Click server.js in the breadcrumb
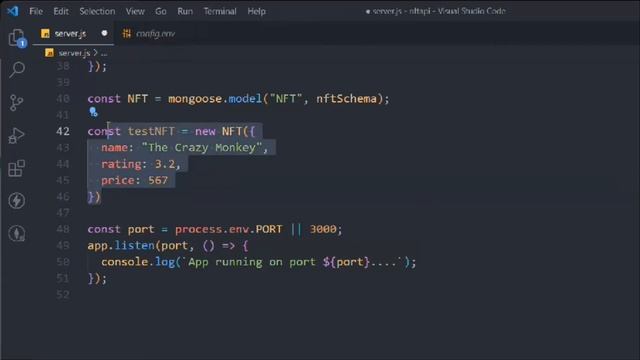The width and height of the screenshot is (640, 360). (x=74, y=53)
